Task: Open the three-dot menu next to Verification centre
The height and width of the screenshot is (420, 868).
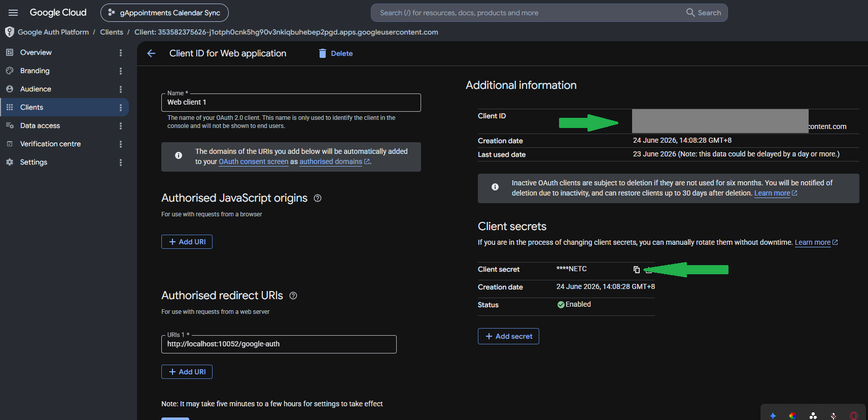Action: click(x=121, y=144)
